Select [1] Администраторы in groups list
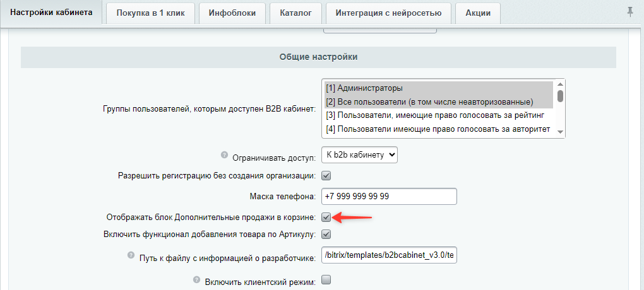Viewport: 644px width, 290px height. point(439,88)
